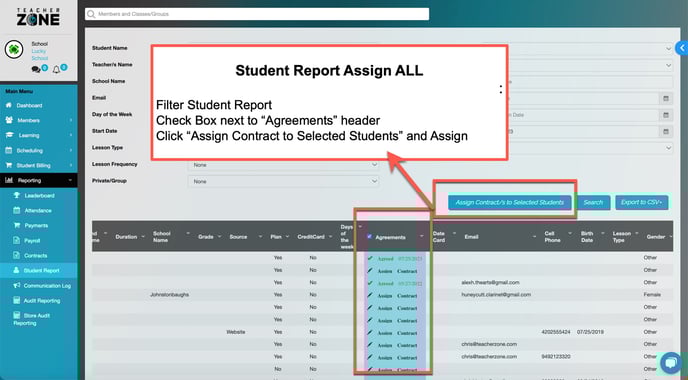
Task: Click the Lucky School link
Action: click(39, 54)
